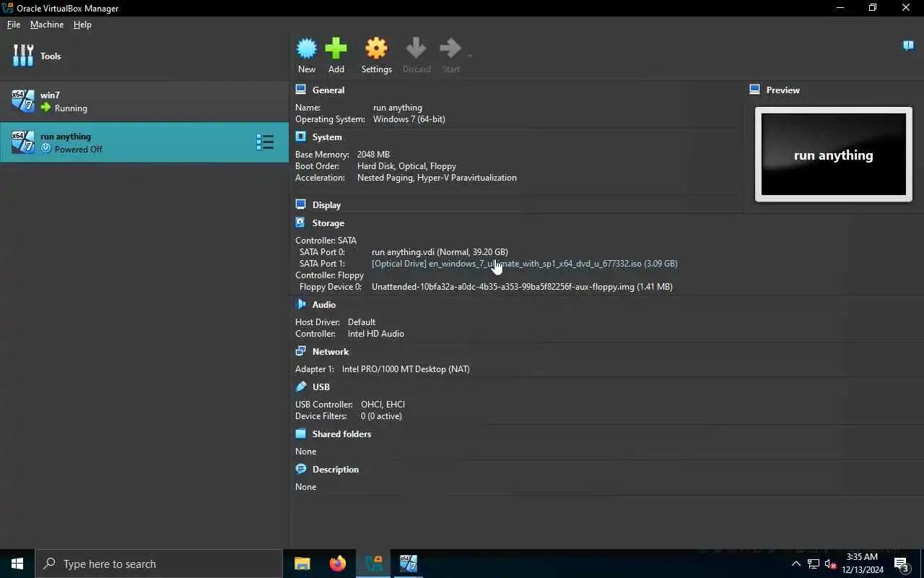Open the File menu
This screenshot has width=924, height=578.
pos(14,25)
